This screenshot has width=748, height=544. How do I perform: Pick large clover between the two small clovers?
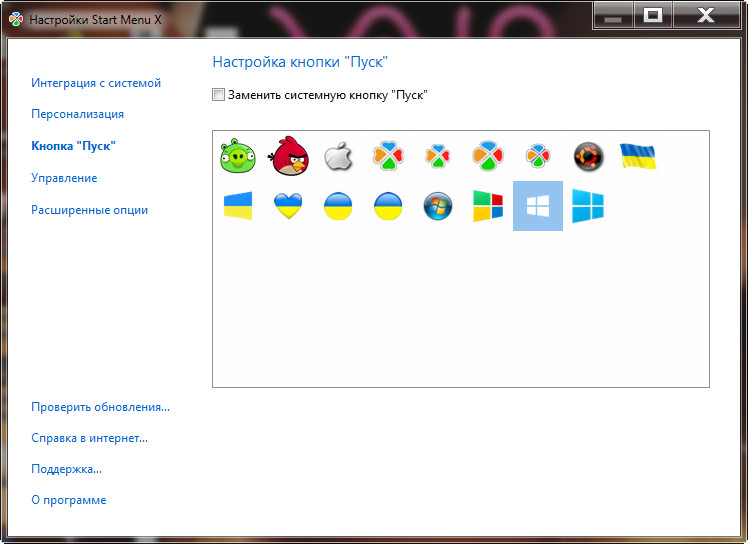coord(488,156)
